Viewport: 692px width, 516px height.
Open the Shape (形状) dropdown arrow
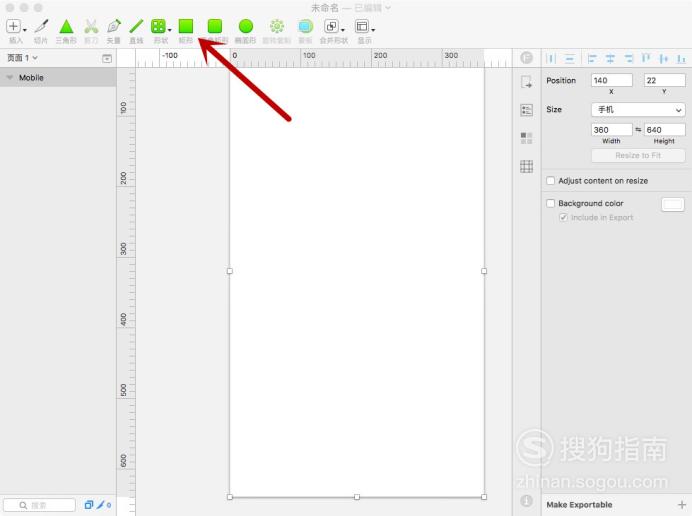click(x=169, y=30)
